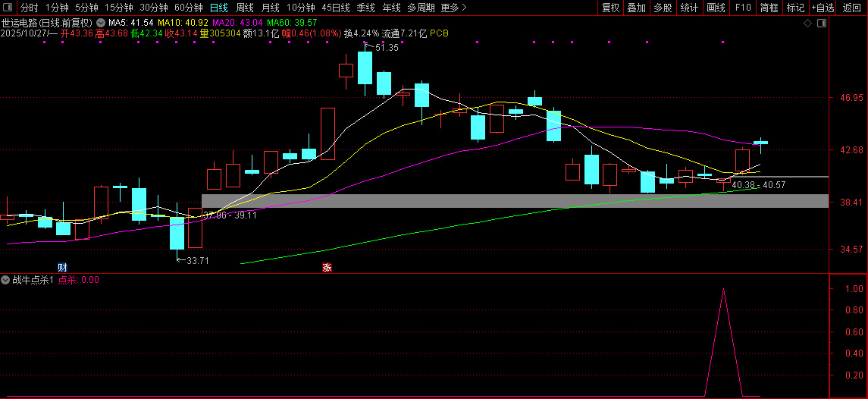The image size is (868, 399).
Task: Select the 日线 daily chart tab
Action: (x=219, y=8)
